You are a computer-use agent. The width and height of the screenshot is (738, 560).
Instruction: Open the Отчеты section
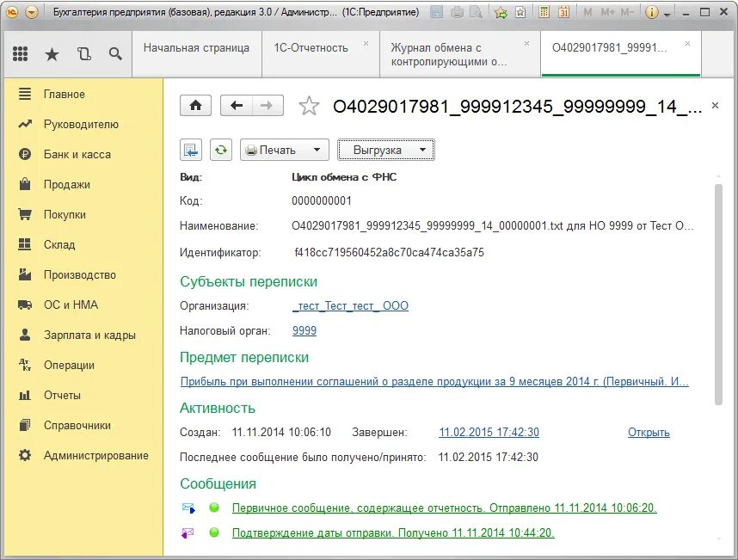[82, 396]
